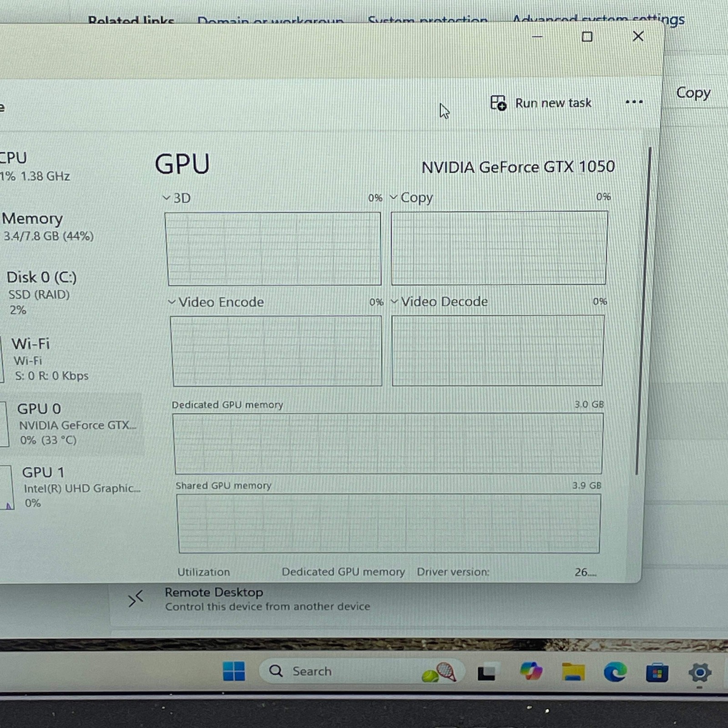728x728 pixels.
Task: Click Copy button in Settings window
Action: pyautogui.click(x=693, y=93)
